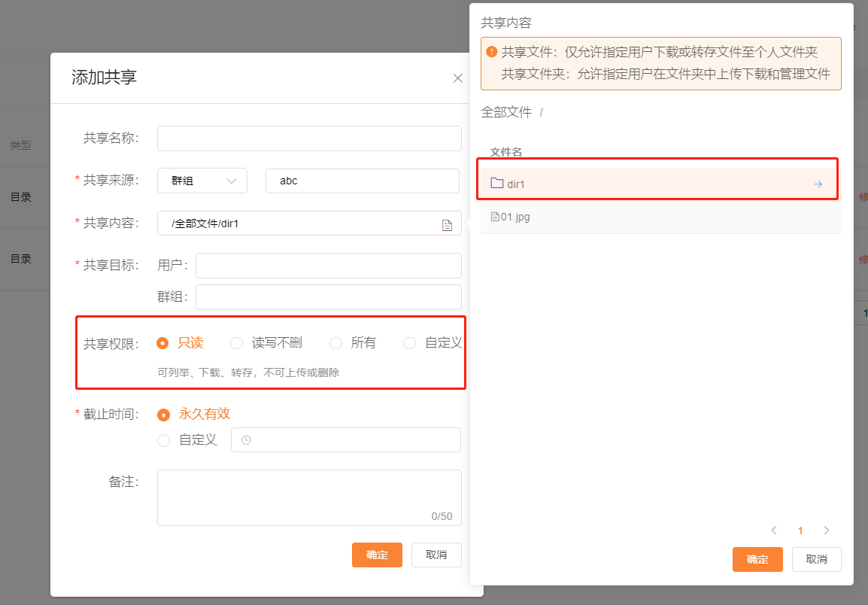Viewport: 868px width, 605px height.
Task: Click the 共享名称 input field
Action: tap(309, 138)
